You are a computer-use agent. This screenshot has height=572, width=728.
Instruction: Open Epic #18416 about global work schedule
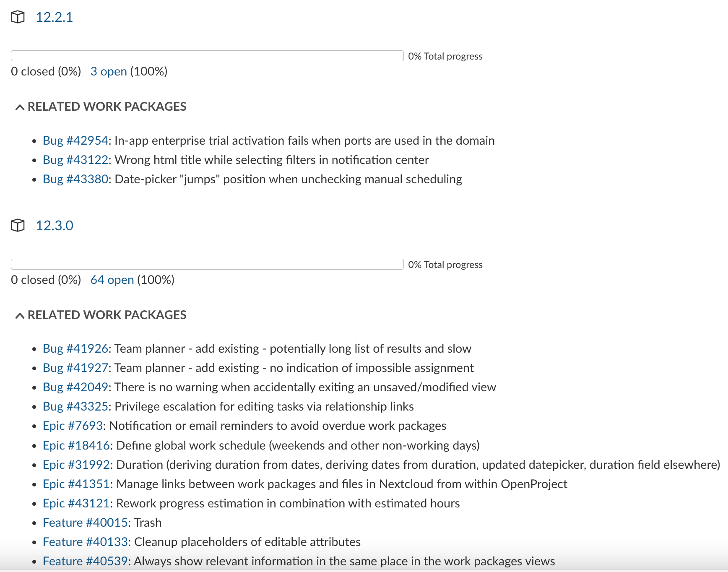[76, 445]
